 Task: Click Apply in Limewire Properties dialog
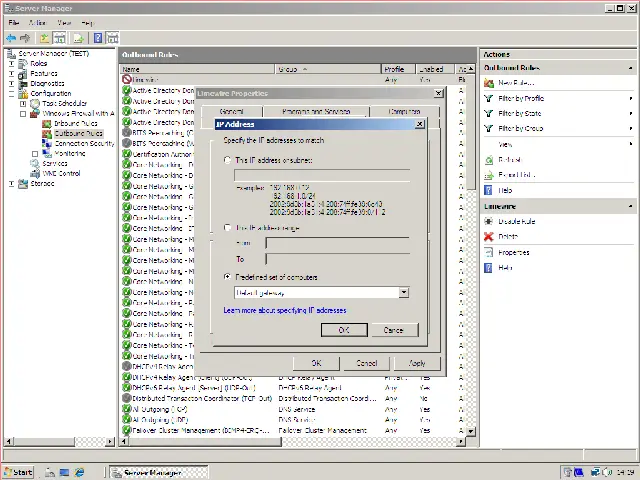417,363
